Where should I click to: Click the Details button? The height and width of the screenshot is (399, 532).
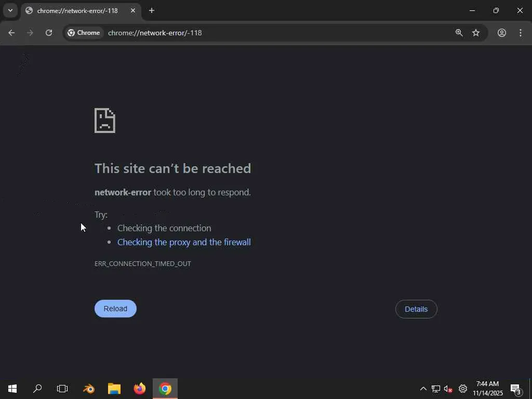point(416,309)
